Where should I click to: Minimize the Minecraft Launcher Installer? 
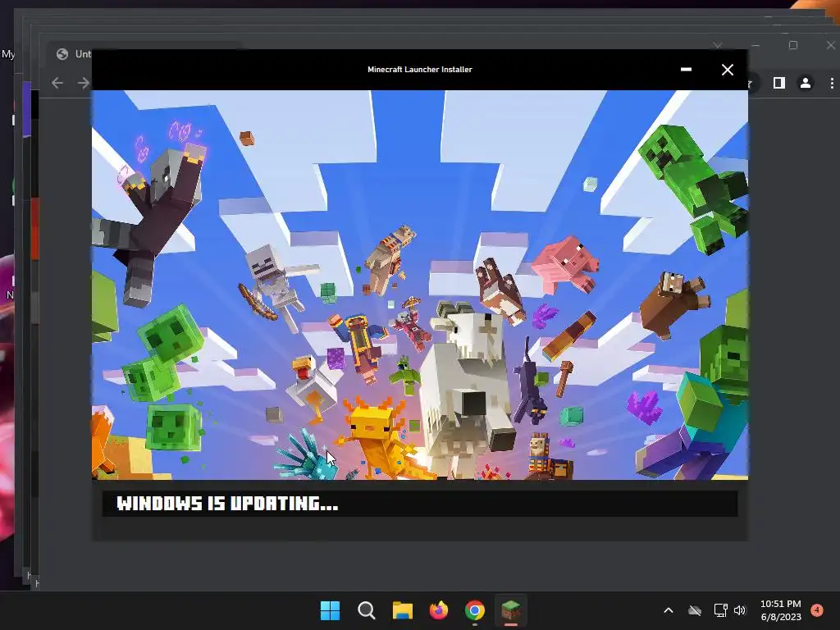686,70
